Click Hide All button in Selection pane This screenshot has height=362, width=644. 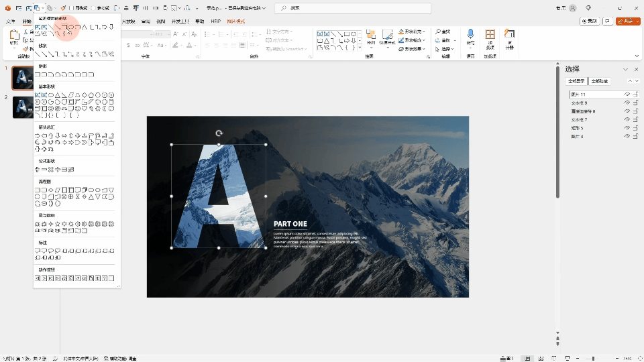[600, 81]
